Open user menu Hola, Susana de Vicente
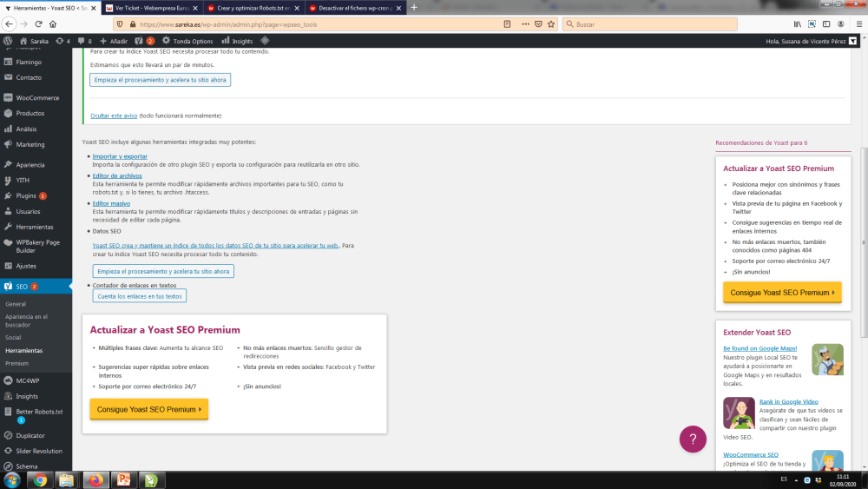Viewport: 868px width, 489px height. pos(811,41)
